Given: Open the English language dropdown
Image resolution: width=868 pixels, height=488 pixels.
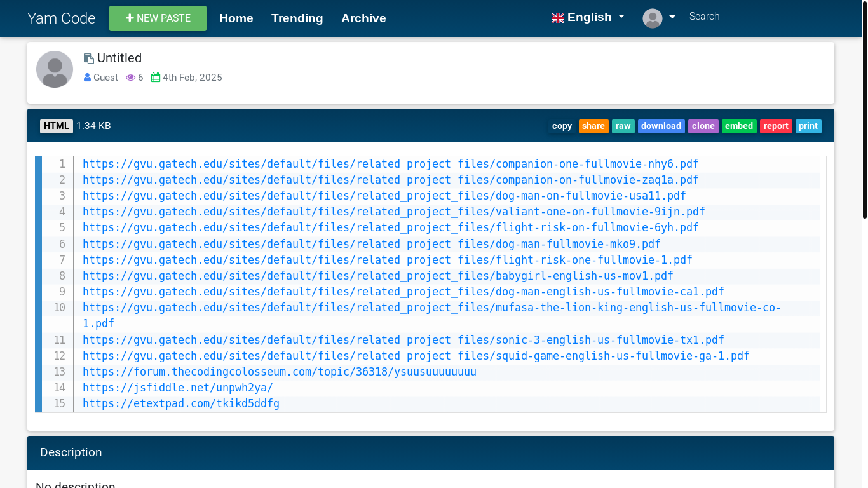Looking at the screenshot, I should [588, 18].
